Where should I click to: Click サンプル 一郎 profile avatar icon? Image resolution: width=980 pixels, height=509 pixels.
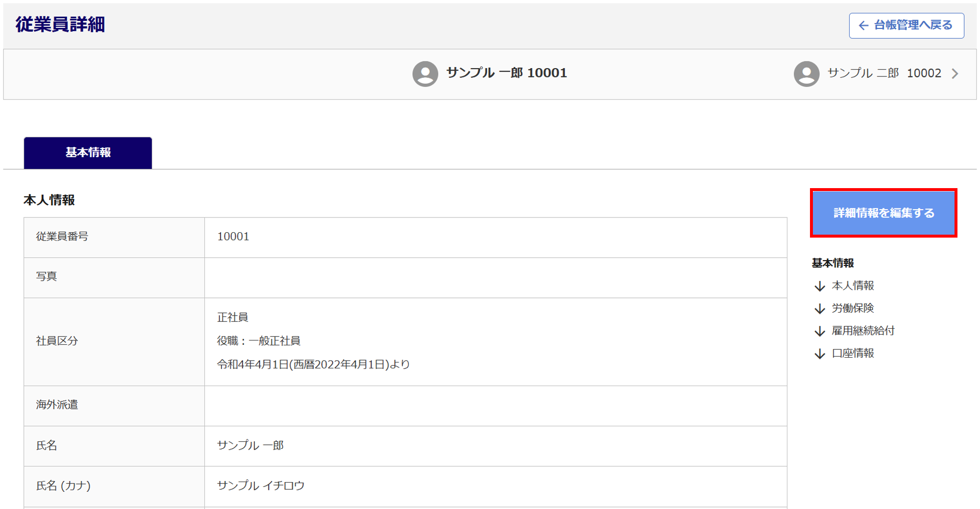coord(425,73)
